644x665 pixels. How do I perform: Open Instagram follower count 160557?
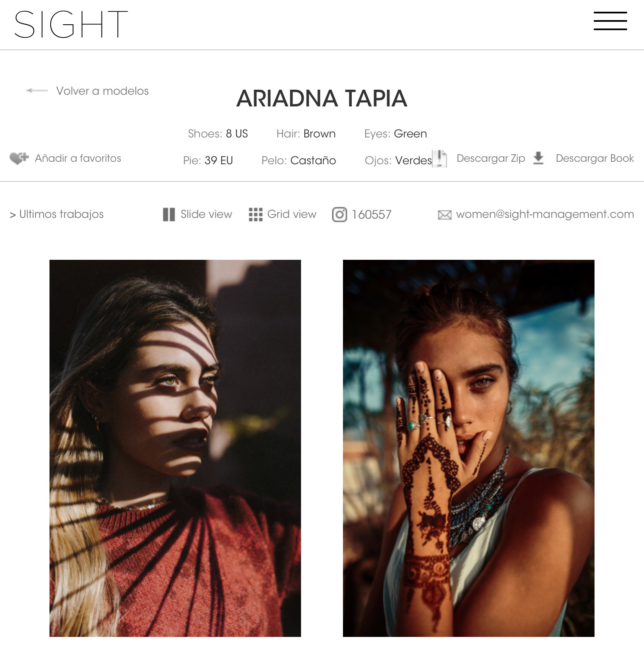[x=371, y=215]
